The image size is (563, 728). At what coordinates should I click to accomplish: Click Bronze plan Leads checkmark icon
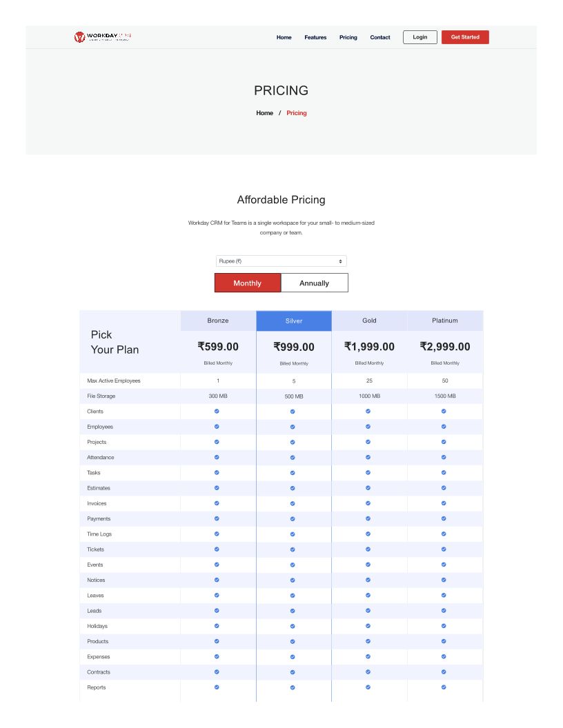(x=217, y=611)
